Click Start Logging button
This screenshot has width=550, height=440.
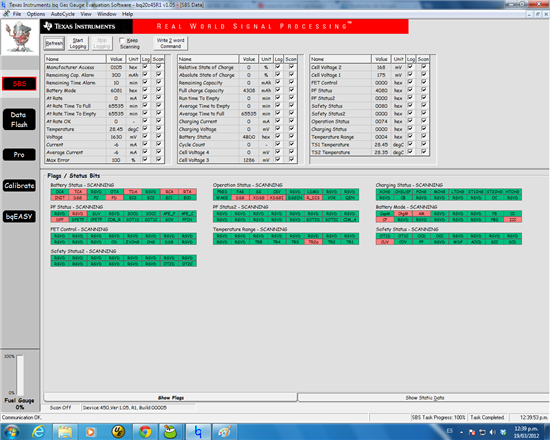[x=78, y=43]
